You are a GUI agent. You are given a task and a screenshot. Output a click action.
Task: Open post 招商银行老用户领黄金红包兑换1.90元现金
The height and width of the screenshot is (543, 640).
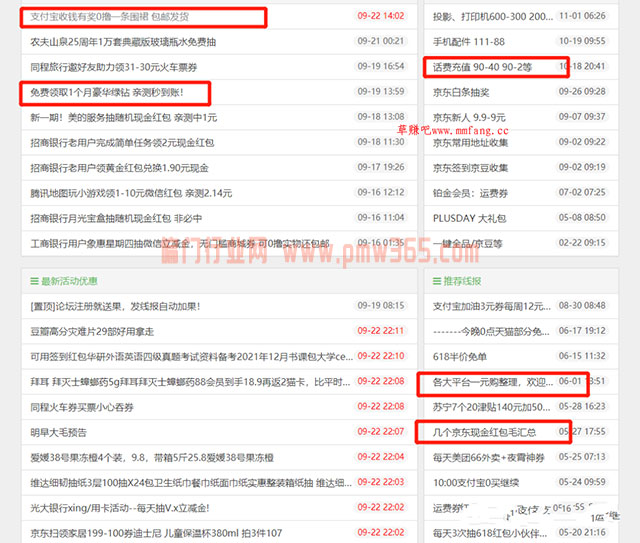click(x=119, y=168)
